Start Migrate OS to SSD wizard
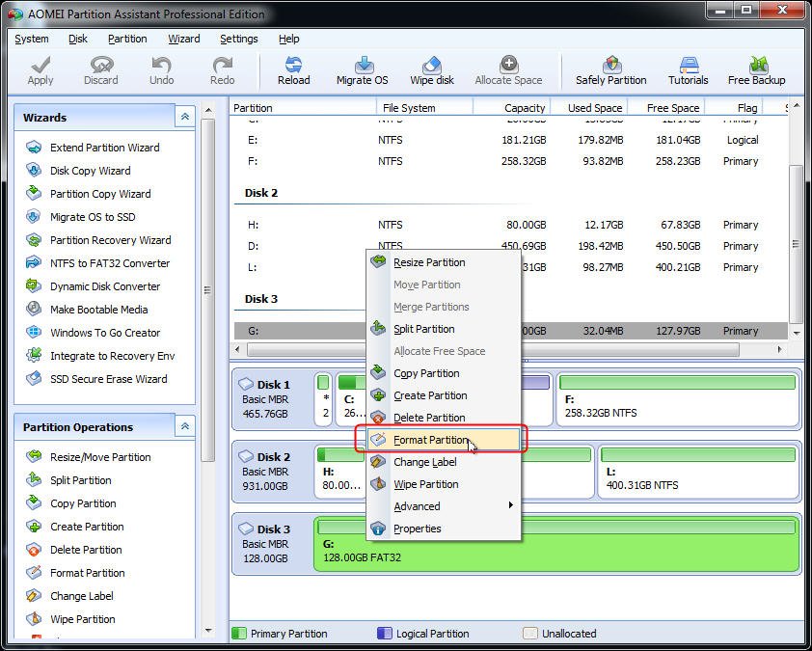This screenshot has width=812, height=651. [81, 217]
